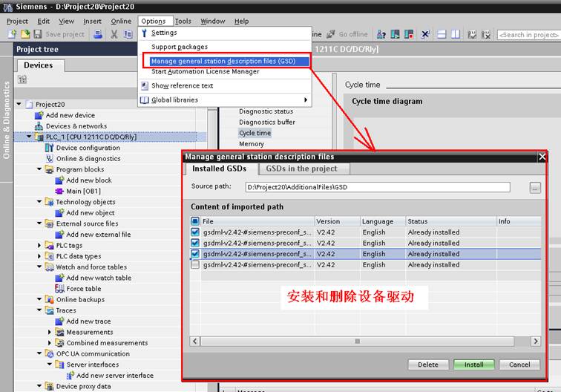
Task: Toggle the select-all checkbox in File header
Action: [x=195, y=221]
